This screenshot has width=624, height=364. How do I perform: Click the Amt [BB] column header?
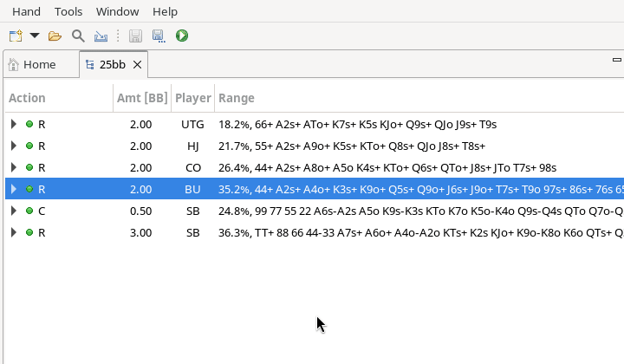coord(142,98)
